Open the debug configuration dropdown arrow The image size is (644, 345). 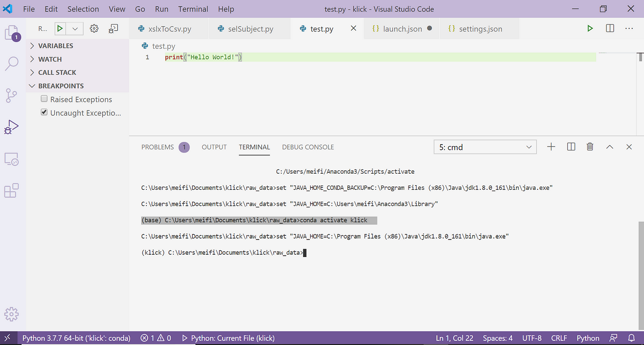(x=75, y=28)
